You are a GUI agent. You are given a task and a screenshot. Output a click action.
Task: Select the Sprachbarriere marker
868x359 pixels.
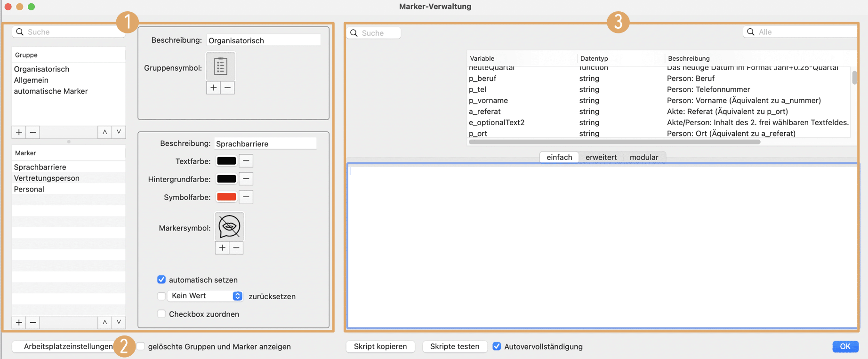tap(69, 167)
